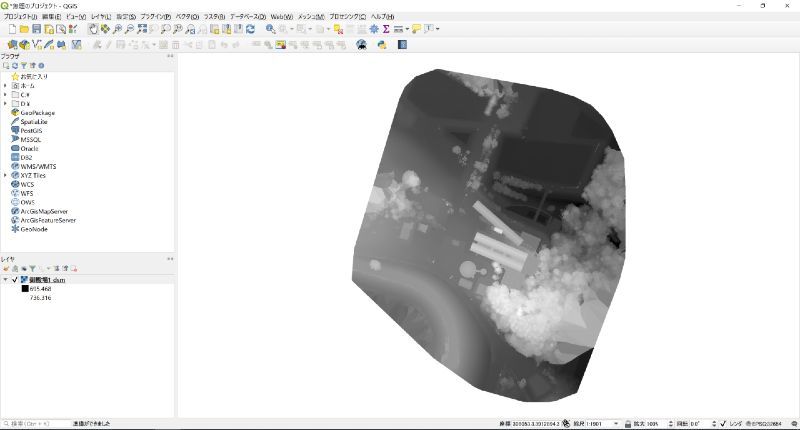800x430 pixels.
Task: Toggle visibility checkbox of the dsm layer
Action: click(x=15, y=280)
